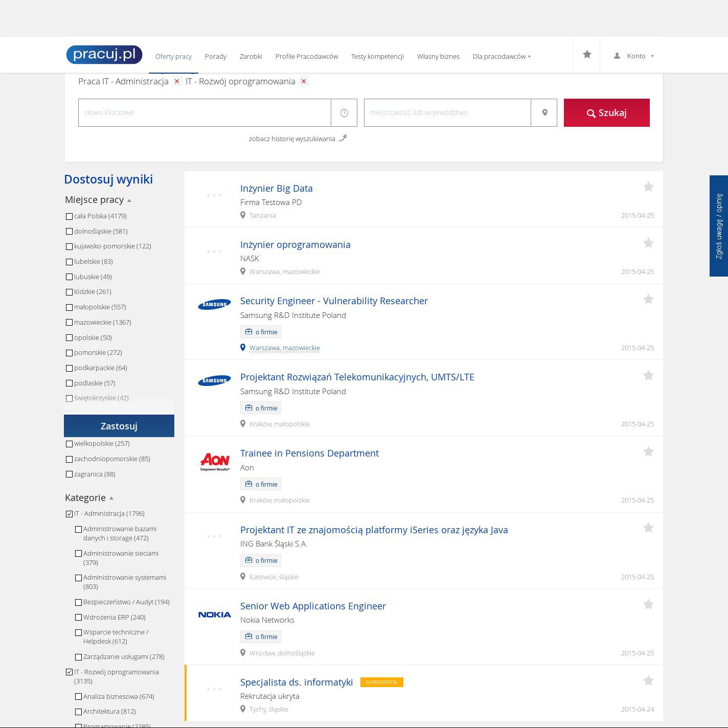Uncheck the IT - Administracja category
The image size is (728, 728).
(70, 514)
